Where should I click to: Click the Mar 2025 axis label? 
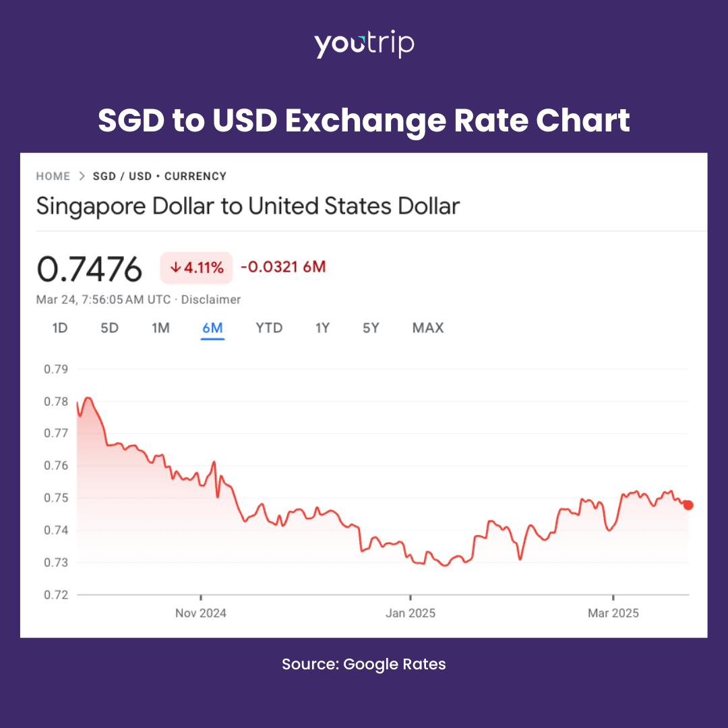(613, 613)
